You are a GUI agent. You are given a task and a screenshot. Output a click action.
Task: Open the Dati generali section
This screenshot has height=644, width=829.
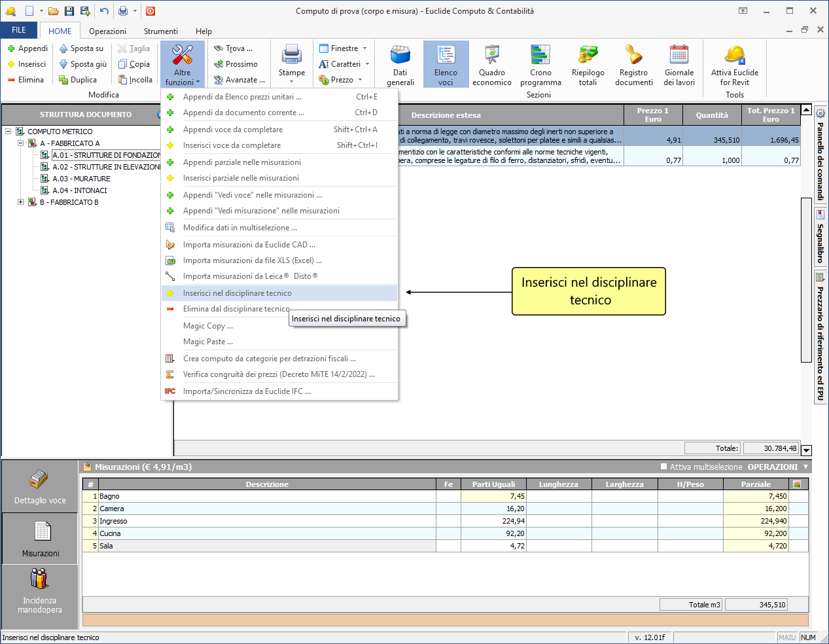point(400,65)
